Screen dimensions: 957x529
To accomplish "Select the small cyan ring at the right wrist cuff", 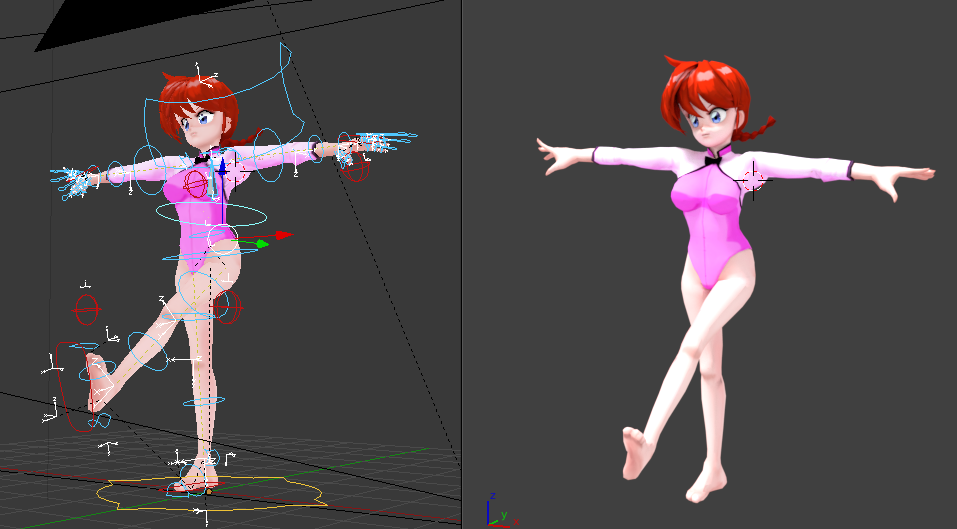I will pos(315,148).
